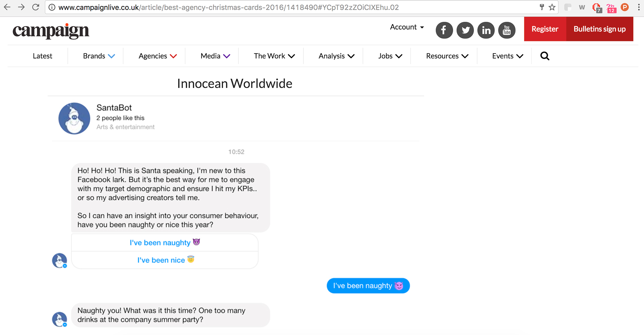Click the large SantaBot profile picture
This screenshot has height=335, width=644.
point(74,118)
